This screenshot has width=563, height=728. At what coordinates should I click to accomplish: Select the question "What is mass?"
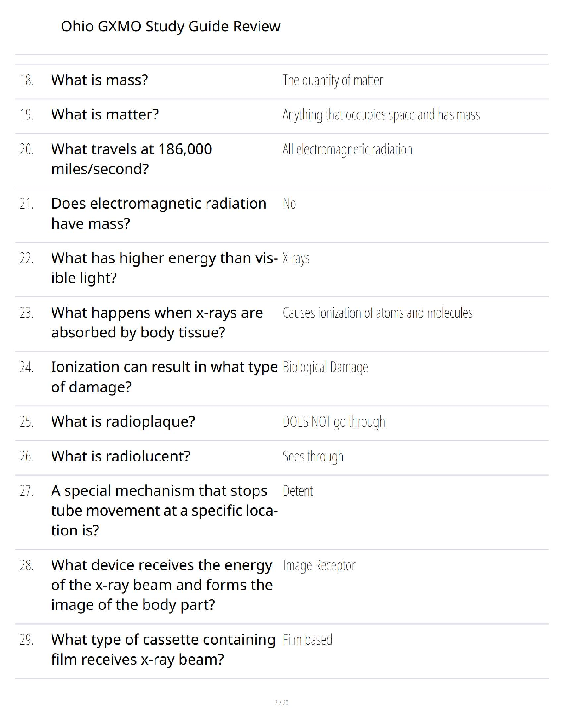click(x=99, y=80)
